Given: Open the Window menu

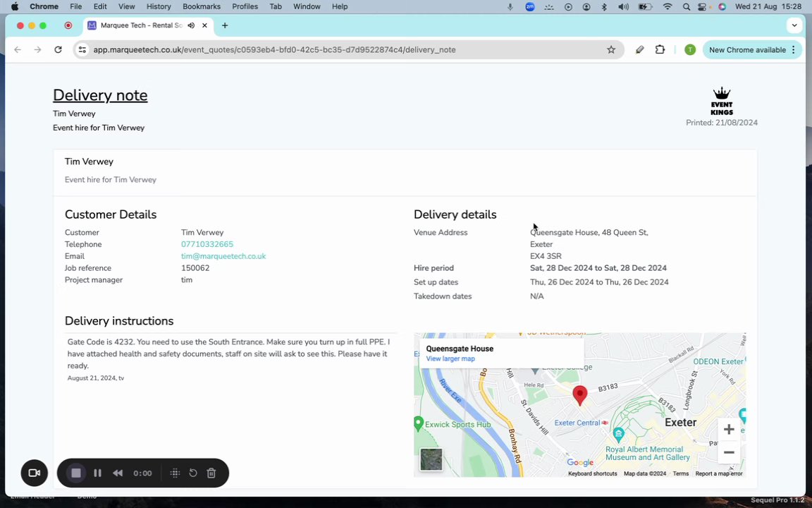Looking at the screenshot, I should pos(307,7).
